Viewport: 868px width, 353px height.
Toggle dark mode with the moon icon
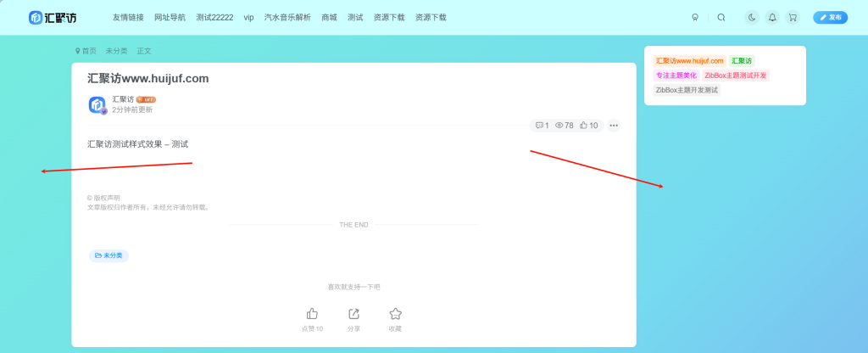(752, 17)
